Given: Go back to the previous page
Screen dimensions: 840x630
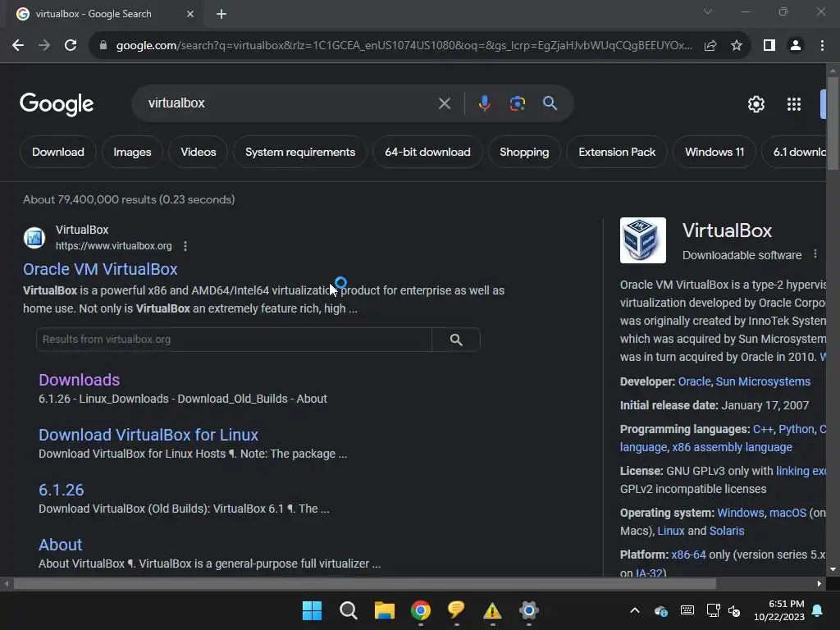Looking at the screenshot, I should [x=18, y=46].
